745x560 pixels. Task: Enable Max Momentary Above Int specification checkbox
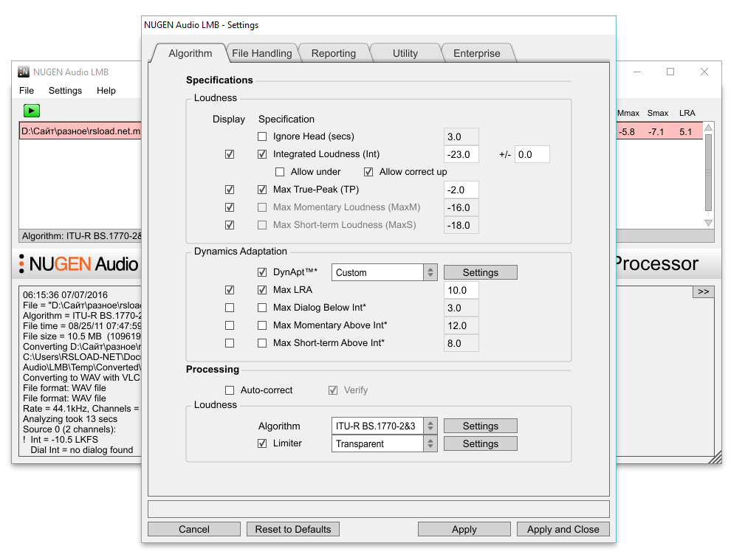tap(262, 325)
